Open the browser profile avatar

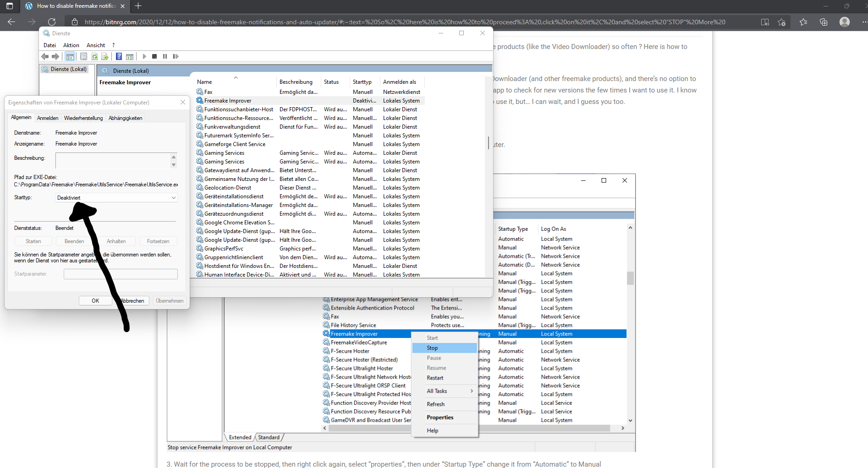(x=845, y=22)
